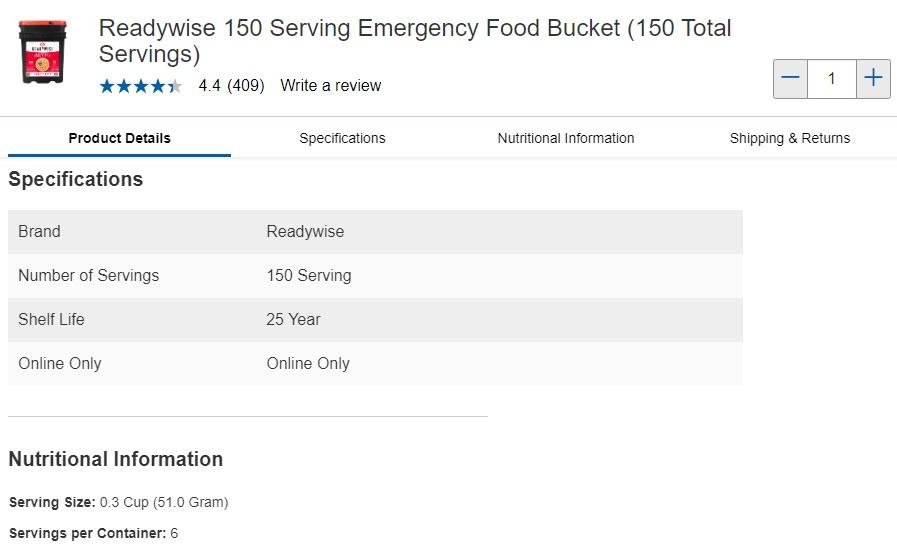The height and width of the screenshot is (547, 897).
Task: Click the 4.4 rating score
Action: click(x=209, y=86)
